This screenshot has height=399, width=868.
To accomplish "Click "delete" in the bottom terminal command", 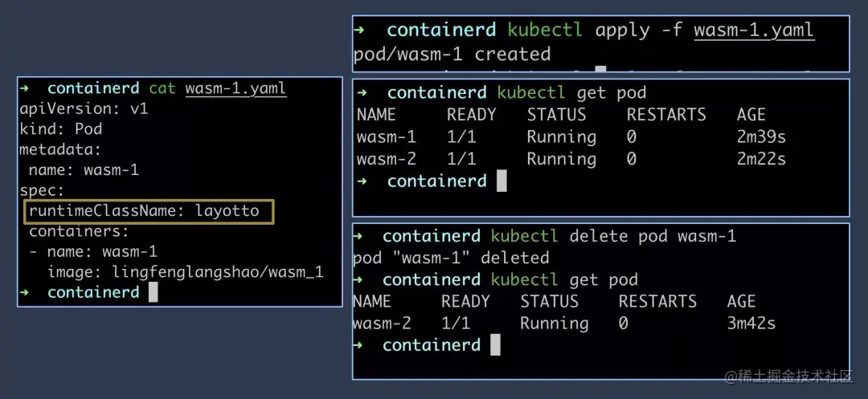I will 599,237.
